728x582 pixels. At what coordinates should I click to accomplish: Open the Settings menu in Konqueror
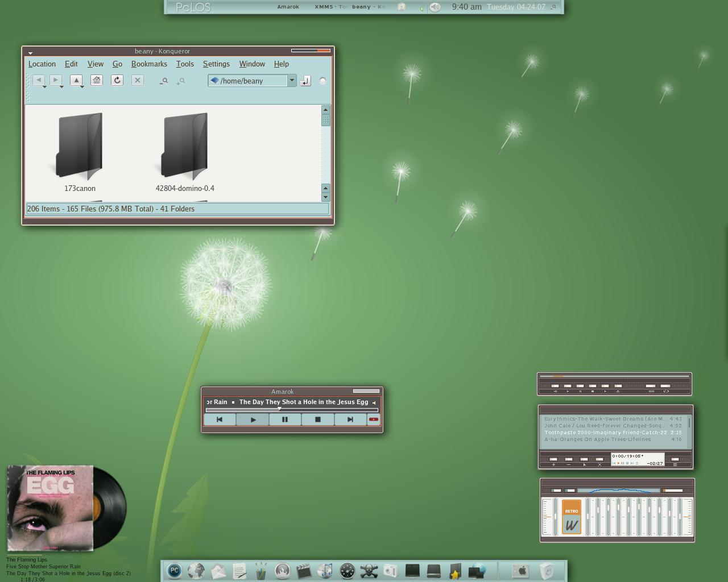coord(216,64)
